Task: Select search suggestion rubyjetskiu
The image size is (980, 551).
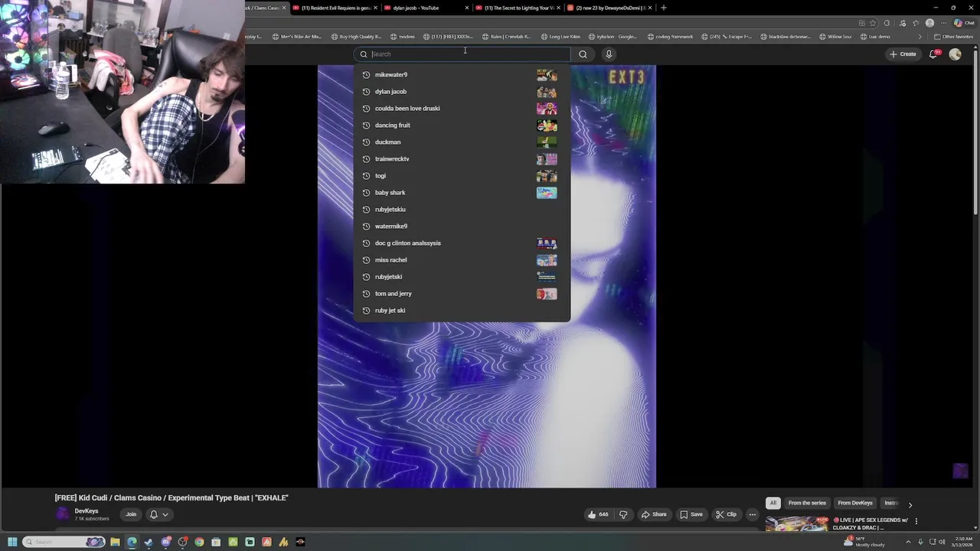Action: pyautogui.click(x=462, y=210)
